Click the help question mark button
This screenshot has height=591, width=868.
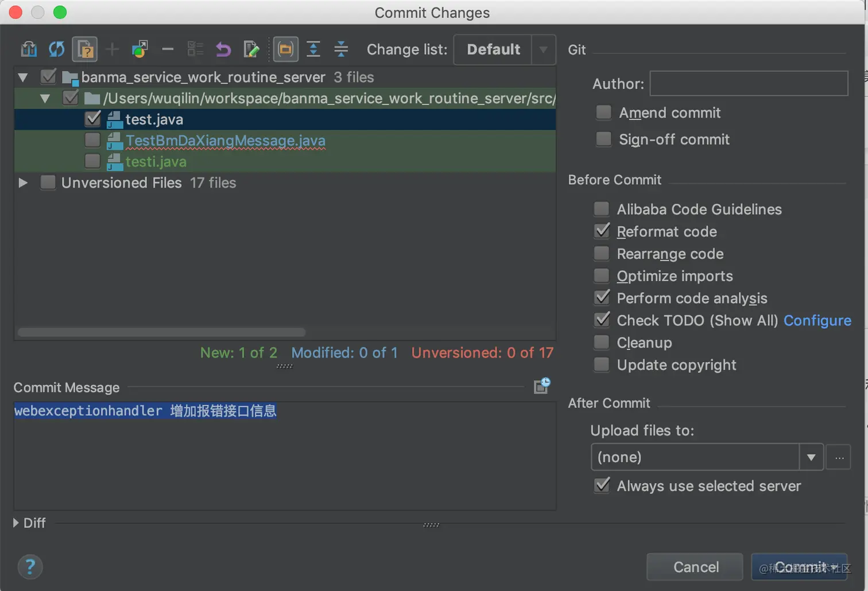[x=30, y=567]
